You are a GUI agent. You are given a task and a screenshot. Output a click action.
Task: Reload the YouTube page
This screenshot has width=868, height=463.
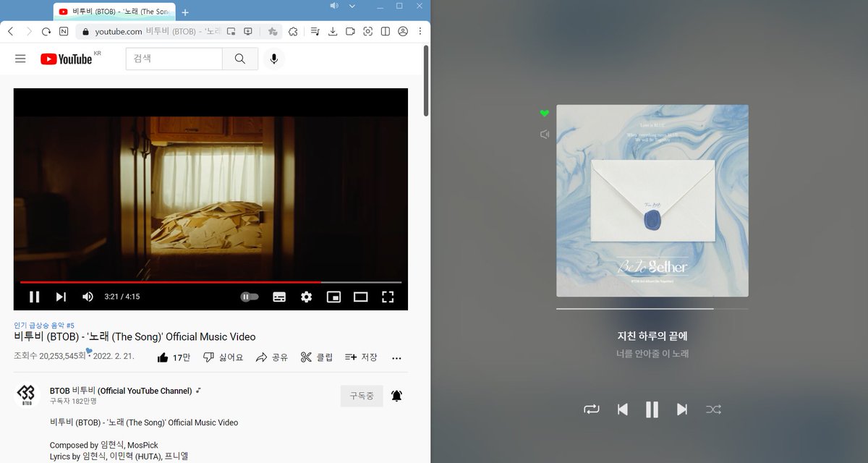tap(46, 32)
